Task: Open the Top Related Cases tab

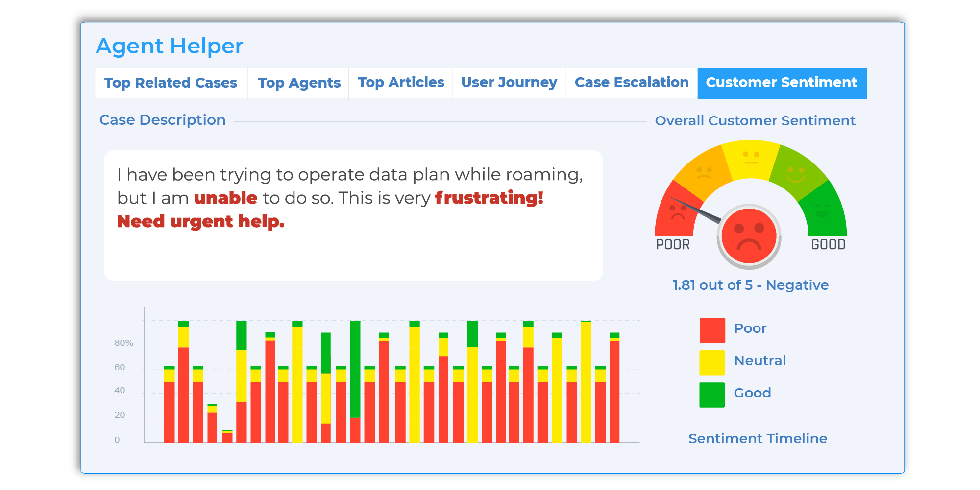Action: coord(171,83)
